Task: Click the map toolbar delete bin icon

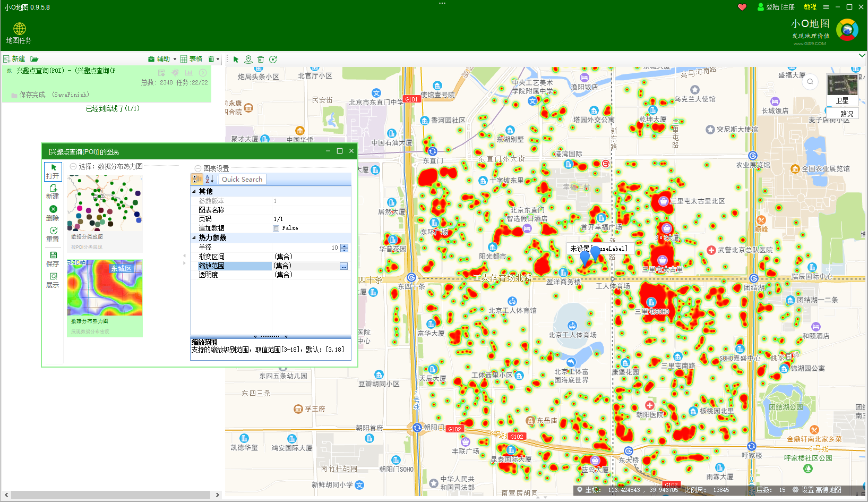Action: pos(261,59)
